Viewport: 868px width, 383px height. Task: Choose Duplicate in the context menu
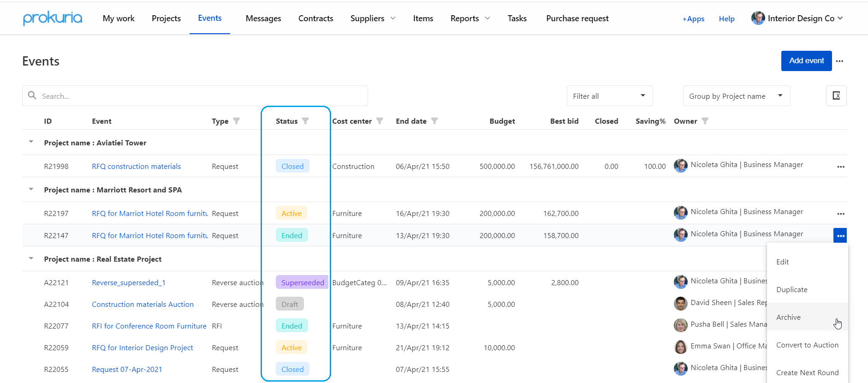click(808, 289)
